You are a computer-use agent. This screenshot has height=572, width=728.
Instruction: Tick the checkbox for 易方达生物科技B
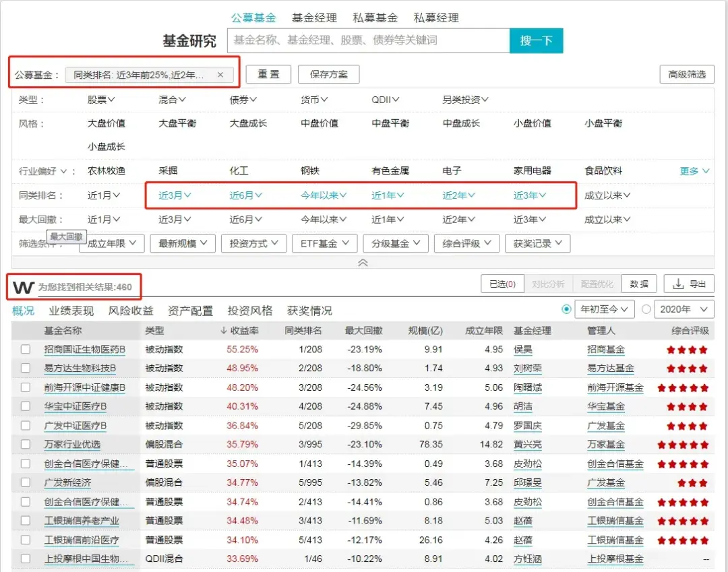pyautogui.click(x=26, y=369)
